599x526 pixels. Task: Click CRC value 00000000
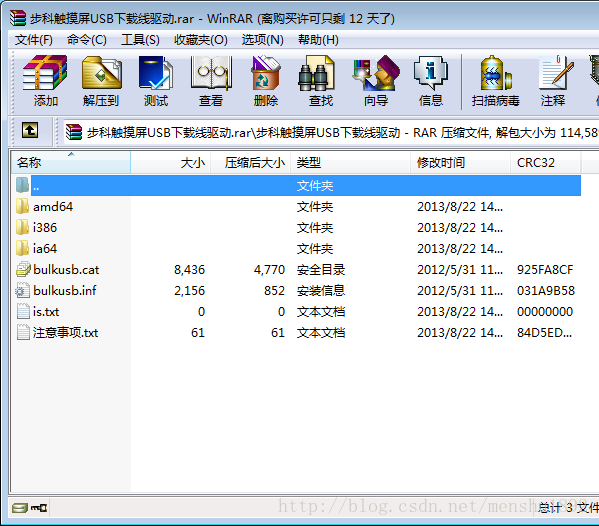545,312
